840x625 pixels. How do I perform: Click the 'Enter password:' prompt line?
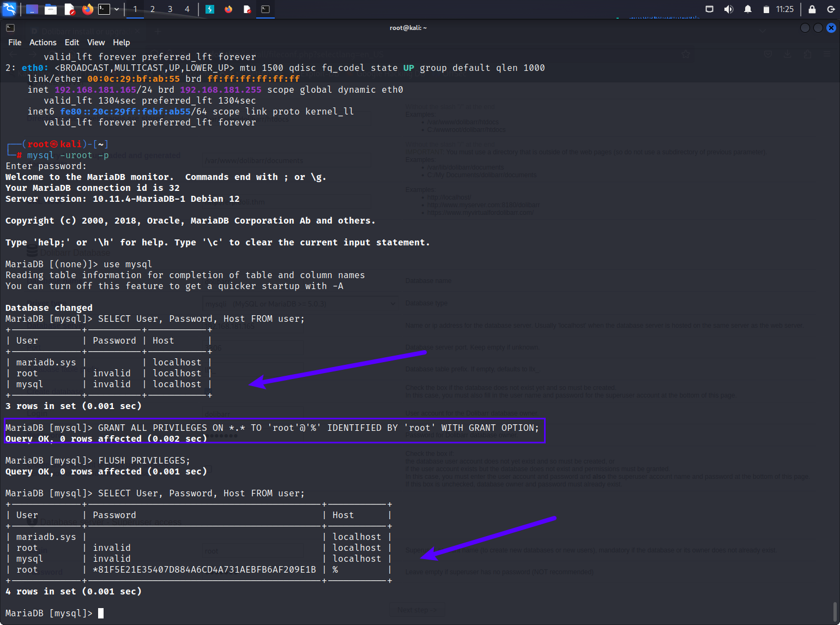(46, 166)
